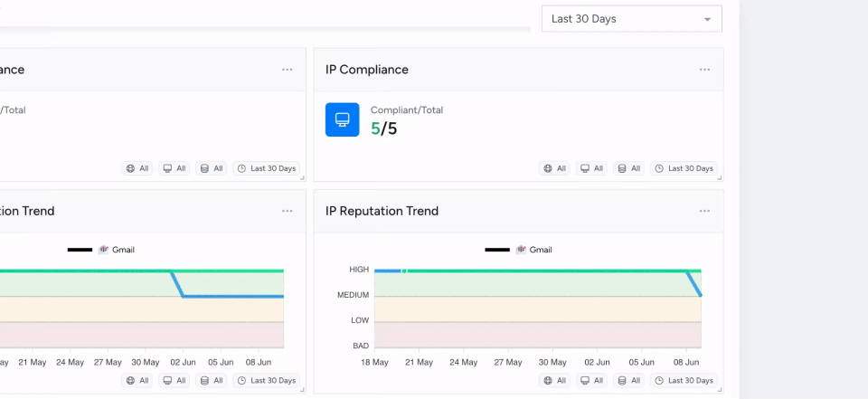Screen dimensions: 868x399
Task: Click the clock Last 30 Days chip in IP Compliance
Action: tap(684, 168)
